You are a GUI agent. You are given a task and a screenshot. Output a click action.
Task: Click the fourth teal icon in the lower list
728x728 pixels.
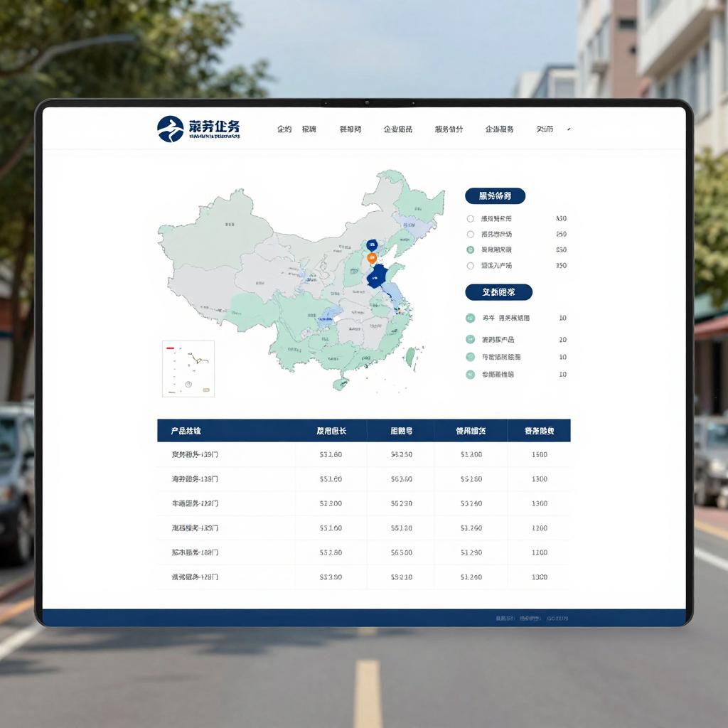pyautogui.click(x=471, y=374)
